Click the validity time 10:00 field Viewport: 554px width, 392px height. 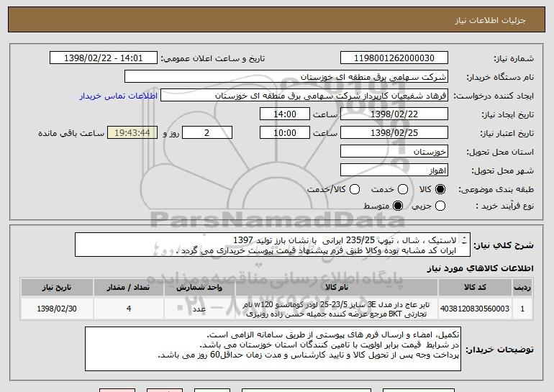pos(285,133)
